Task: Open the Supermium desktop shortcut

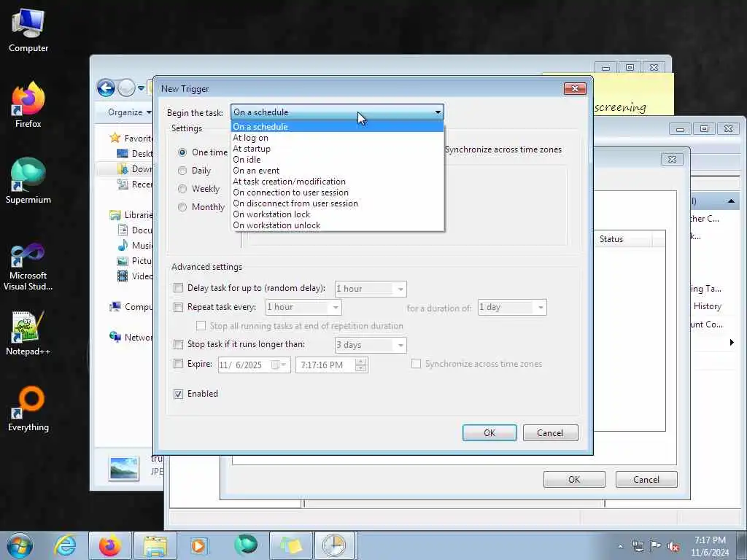Action: [28, 181]
